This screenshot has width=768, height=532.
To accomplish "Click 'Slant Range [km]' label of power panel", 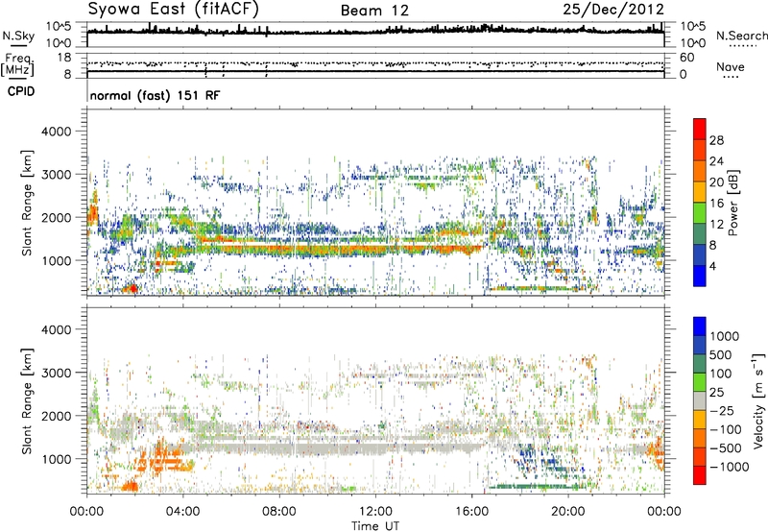I will 27,203.
